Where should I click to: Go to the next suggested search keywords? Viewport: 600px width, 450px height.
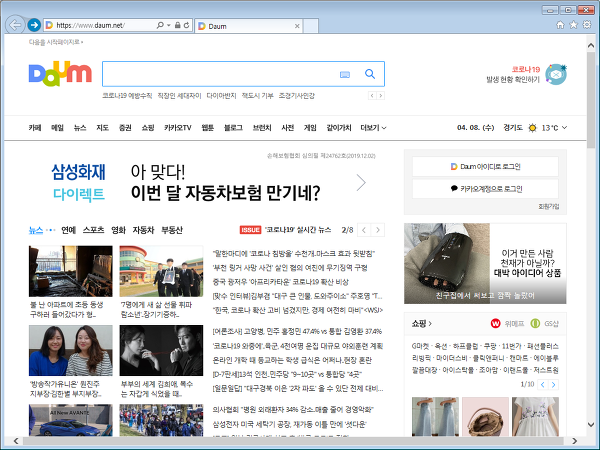tap(380, 96)
